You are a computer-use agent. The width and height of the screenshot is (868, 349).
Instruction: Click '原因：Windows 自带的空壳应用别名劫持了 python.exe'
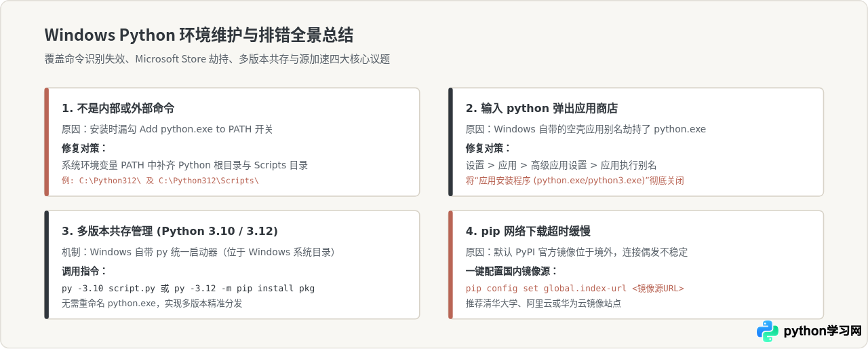click(x=586, y=129)
